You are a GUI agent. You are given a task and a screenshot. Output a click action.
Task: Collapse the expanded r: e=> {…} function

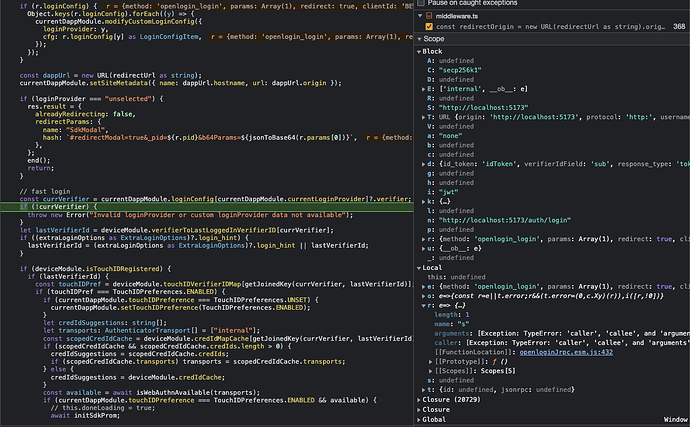[423, 306]
